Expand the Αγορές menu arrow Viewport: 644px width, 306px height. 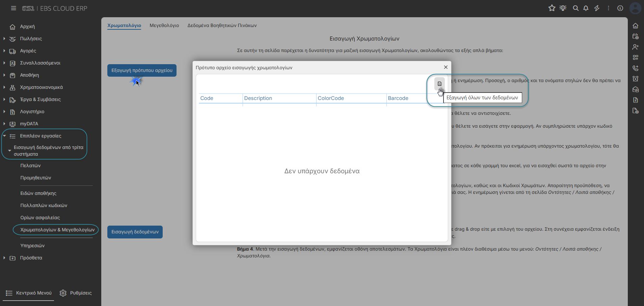pos(4,51)
